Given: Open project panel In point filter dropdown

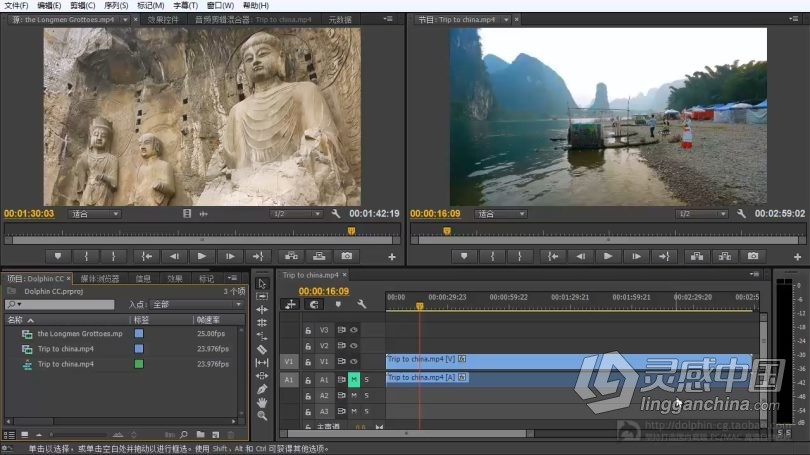Looking at the screenshot, I should 196,305.
